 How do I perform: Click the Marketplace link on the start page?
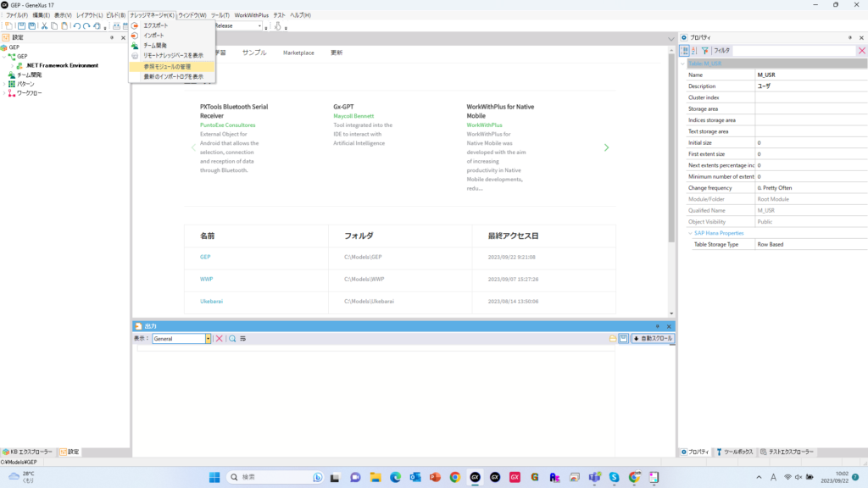coord(298,53)
